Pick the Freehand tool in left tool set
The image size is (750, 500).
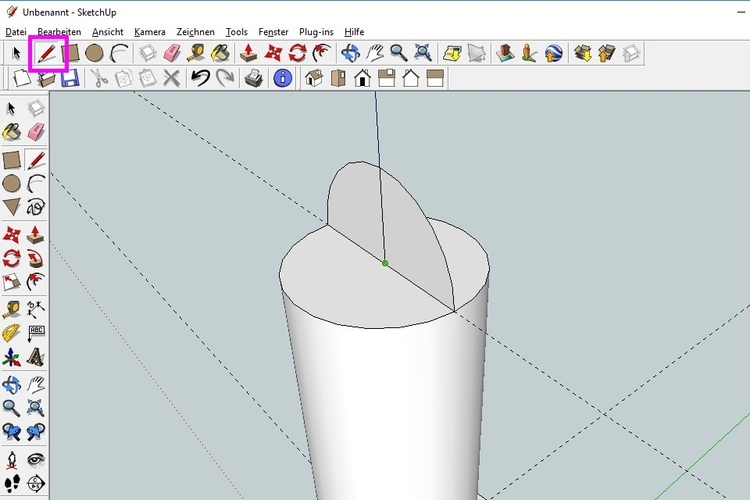click(x=36, y=207)
